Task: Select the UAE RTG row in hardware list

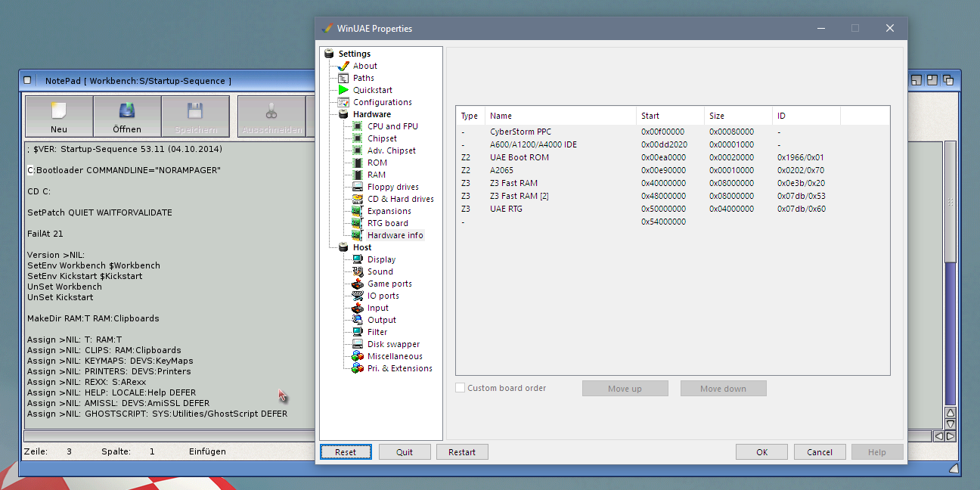Action: [507, 209]
